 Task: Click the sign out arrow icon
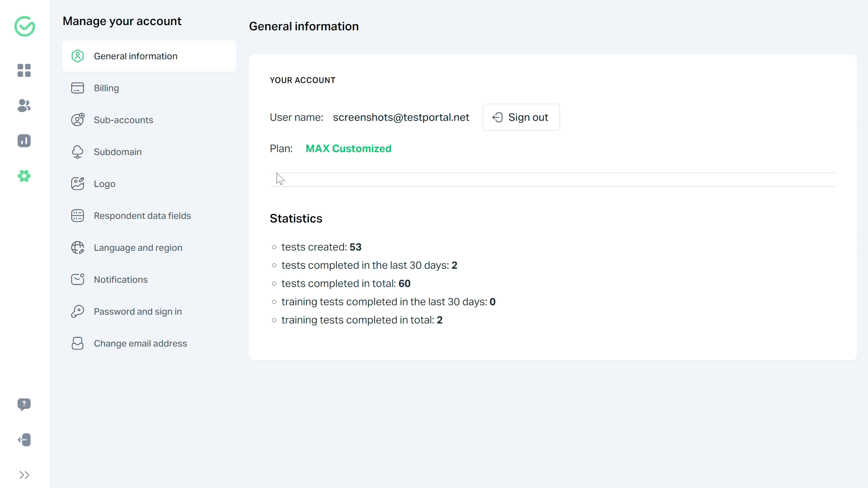click(x=498, y=117)
